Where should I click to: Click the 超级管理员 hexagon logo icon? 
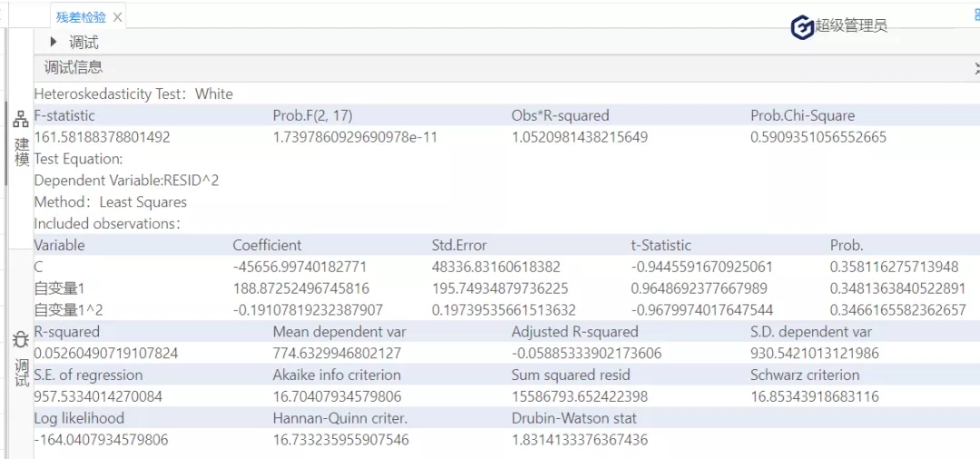click(x=802, y=27)
